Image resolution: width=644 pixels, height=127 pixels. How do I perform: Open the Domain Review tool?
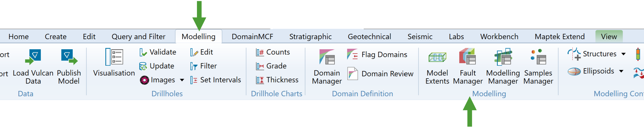(380, 74)
